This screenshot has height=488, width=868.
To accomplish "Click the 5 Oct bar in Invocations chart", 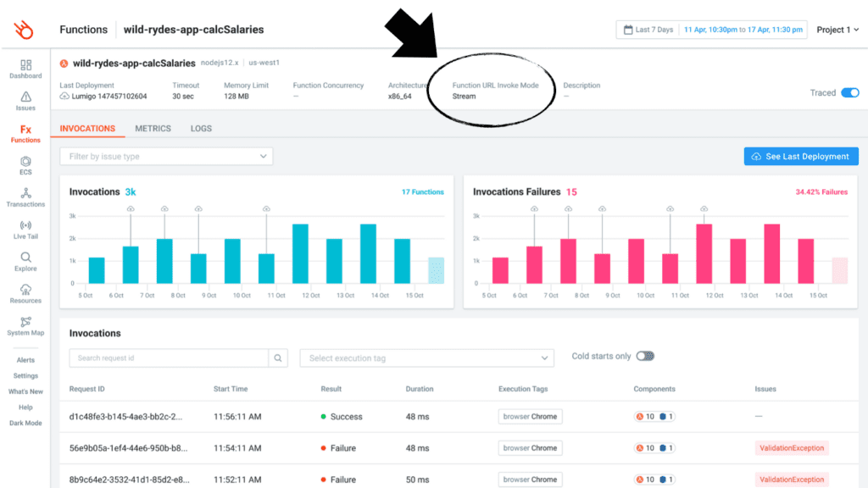I will pos(97,270).
